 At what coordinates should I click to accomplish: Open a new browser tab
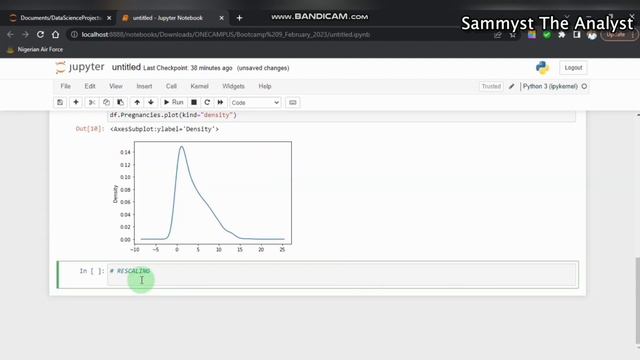click(240, 18)
